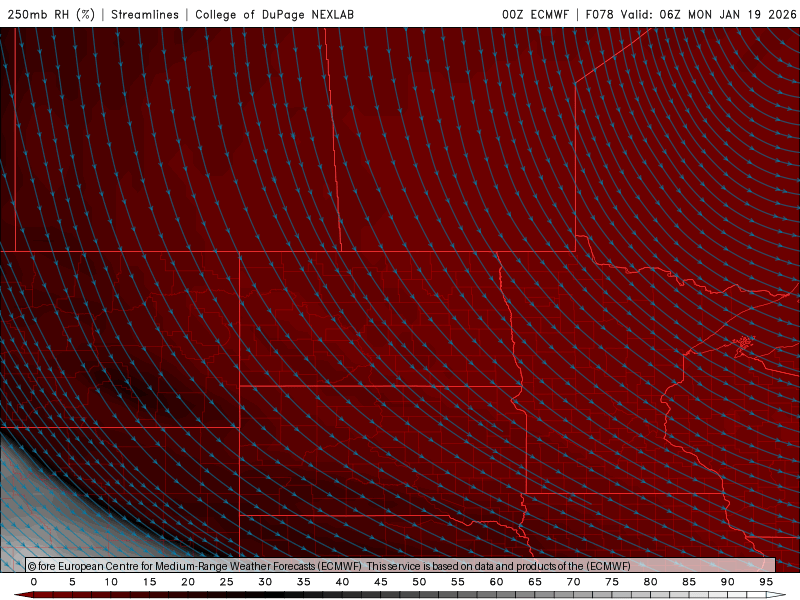Click the "College of DuPage NEXLAB" text
The height and width of the screenshot is (600, 800).
click(274, 14)
